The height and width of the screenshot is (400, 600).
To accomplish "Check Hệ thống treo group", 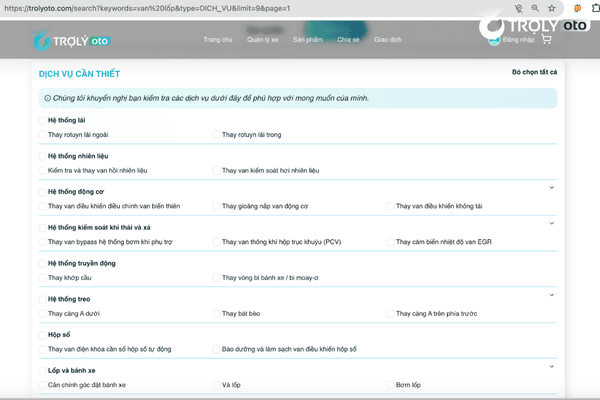I will (42, 299).
